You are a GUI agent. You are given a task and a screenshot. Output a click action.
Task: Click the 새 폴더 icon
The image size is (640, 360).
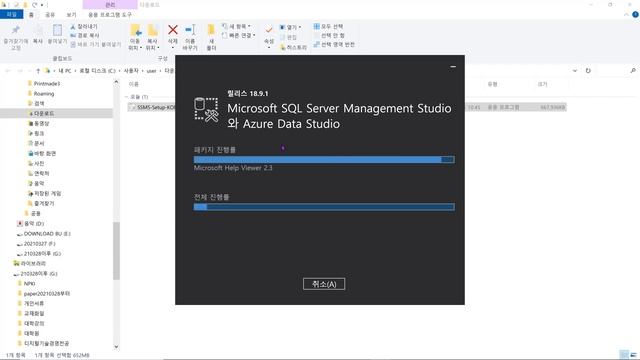[x=211, y=30]
